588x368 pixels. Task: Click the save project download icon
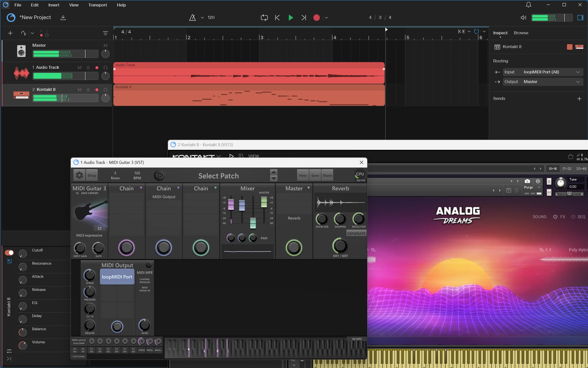pyautogui.click(x=63, y=17)
